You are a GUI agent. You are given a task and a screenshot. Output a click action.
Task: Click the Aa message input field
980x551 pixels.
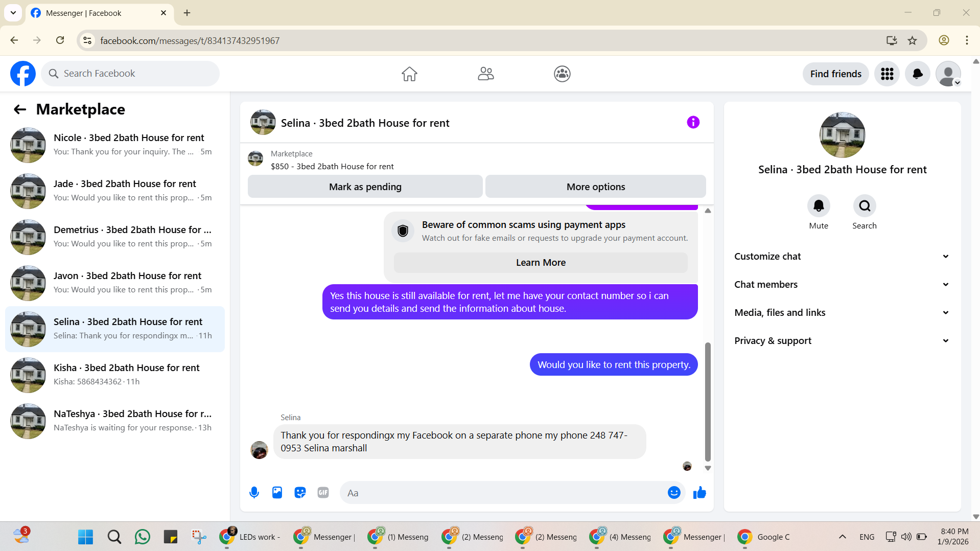coord(503,493)
